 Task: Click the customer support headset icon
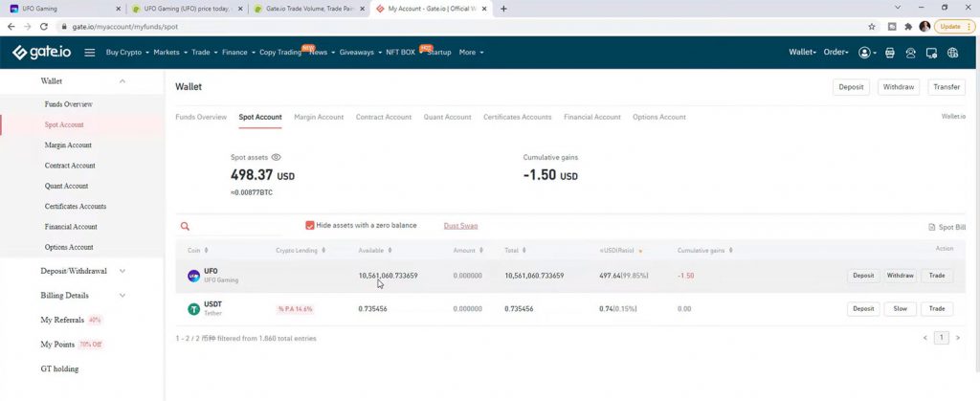click(x=911, y=53)
